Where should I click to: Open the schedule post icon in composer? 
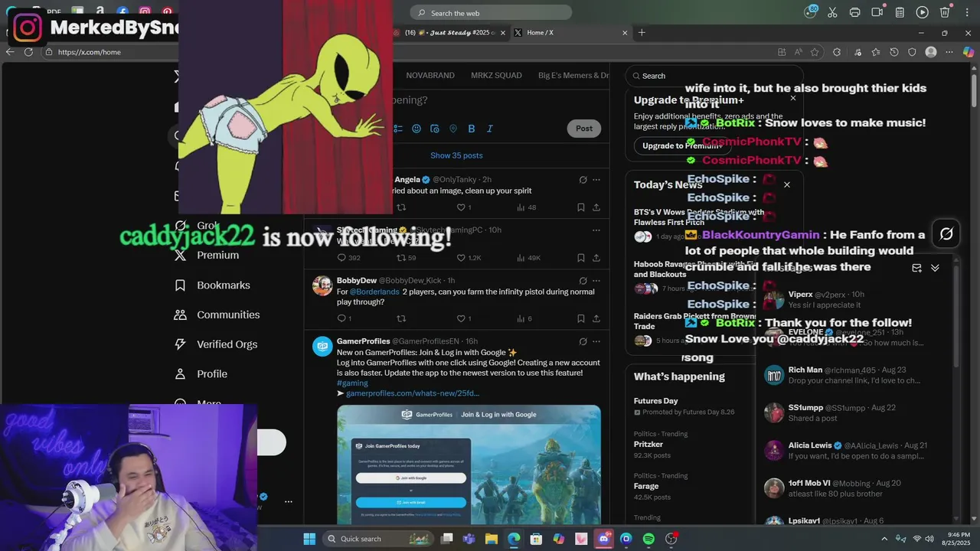click(x=435, y=129)
